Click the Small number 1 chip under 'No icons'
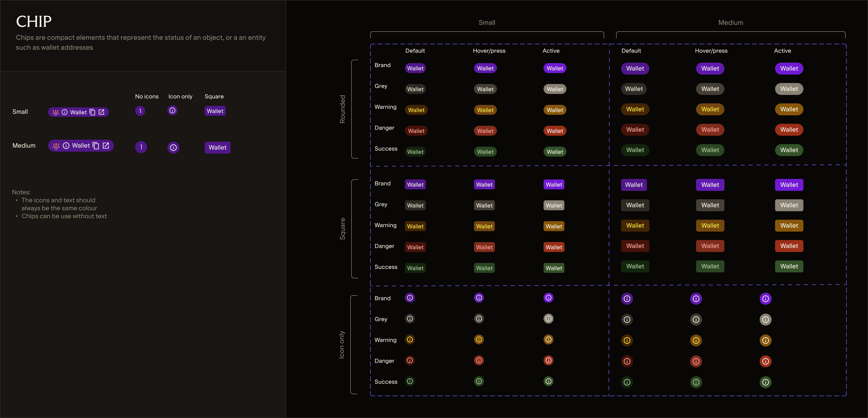This screenshot has height=418, width=868. pos(140,111)
